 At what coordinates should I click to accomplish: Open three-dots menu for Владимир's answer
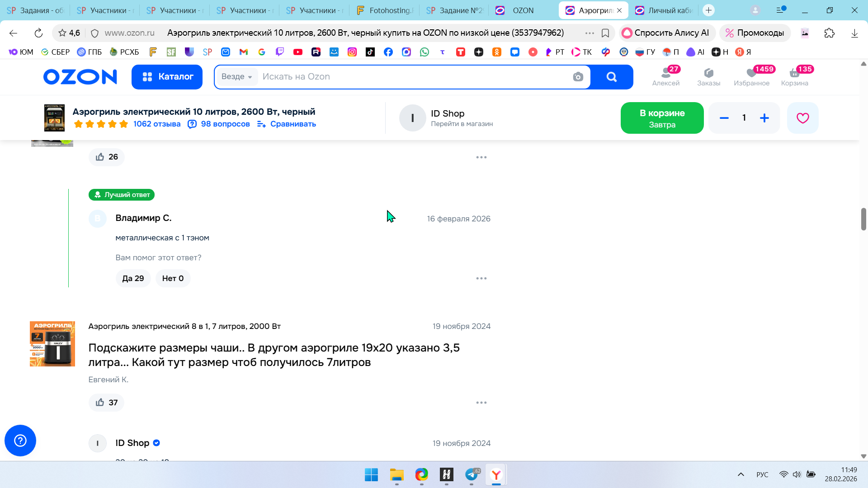pos(481,278)
